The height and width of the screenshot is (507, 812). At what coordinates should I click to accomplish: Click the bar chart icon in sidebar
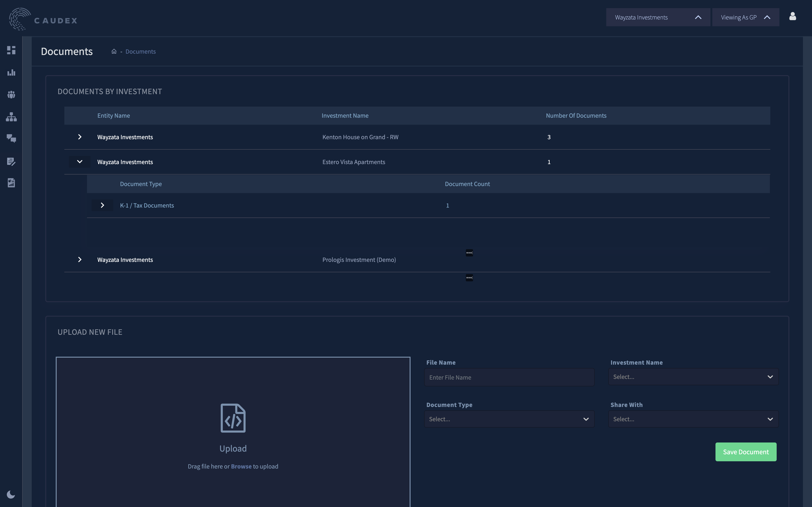coord(11,72)
